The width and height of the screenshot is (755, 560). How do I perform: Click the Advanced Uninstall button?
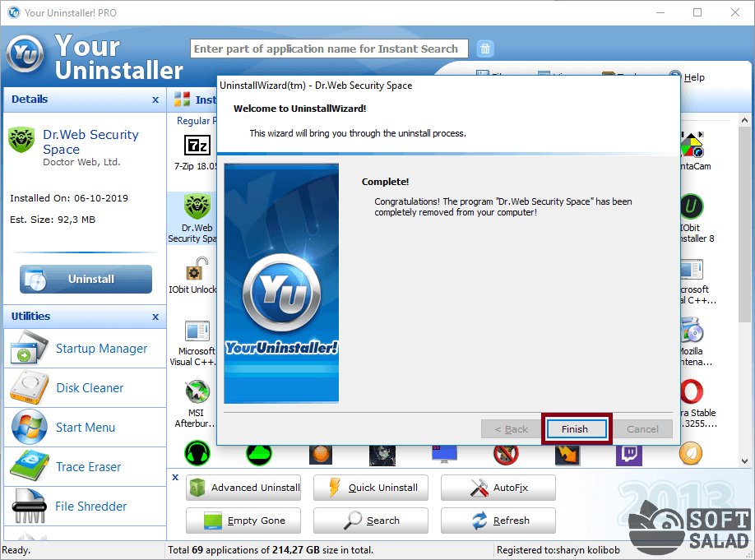(x=243, y=488)
